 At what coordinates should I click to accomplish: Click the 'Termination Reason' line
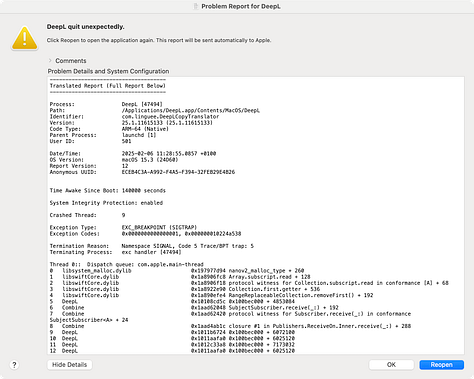point(152,246)
